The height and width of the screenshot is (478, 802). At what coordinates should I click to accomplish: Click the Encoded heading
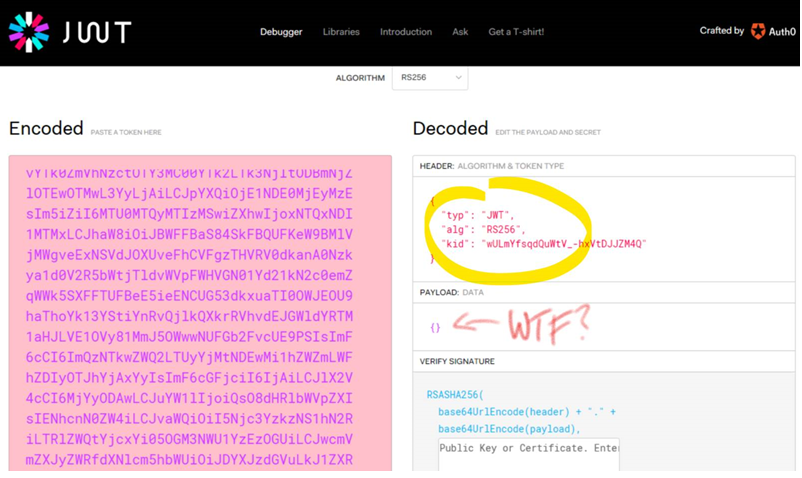tap(46, 128)
